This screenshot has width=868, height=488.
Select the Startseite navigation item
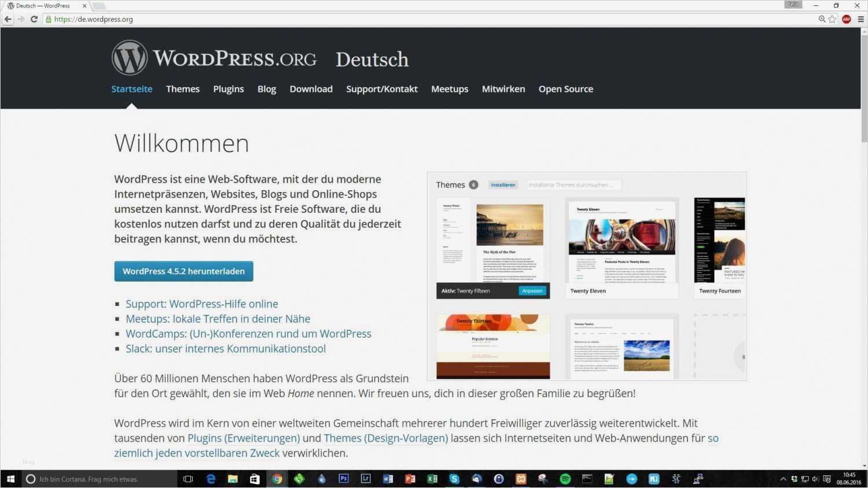coord(132,89)
